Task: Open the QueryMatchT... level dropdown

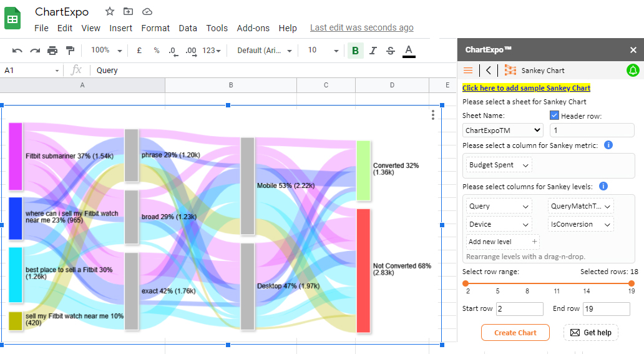Action: 581,206
